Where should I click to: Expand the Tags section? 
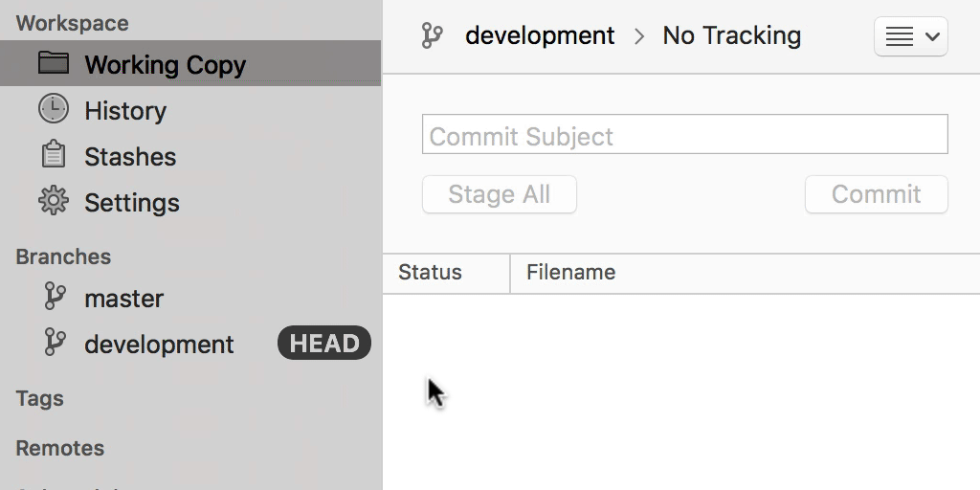pyautogui.click(x=40, y=398)
